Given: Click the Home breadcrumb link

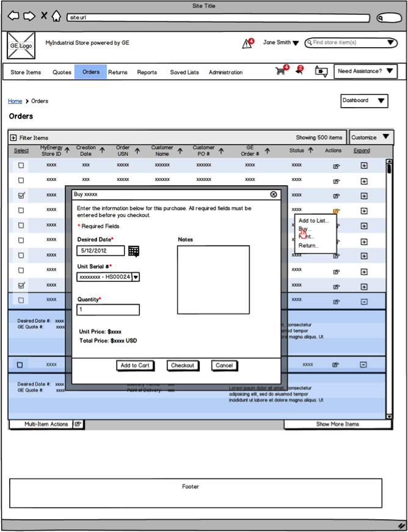Looking at the screenshot, I should coord(15,101).
